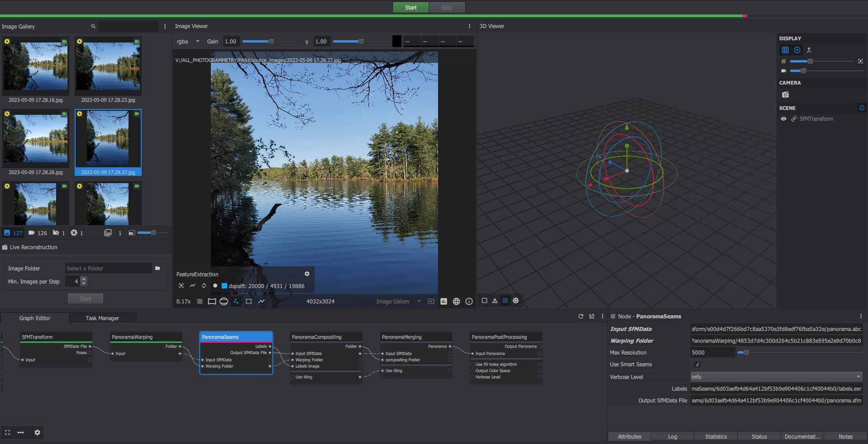Click the center-on-features icon in FeatureExtraction overlay
868x444 pixels.
coord(181,286)
